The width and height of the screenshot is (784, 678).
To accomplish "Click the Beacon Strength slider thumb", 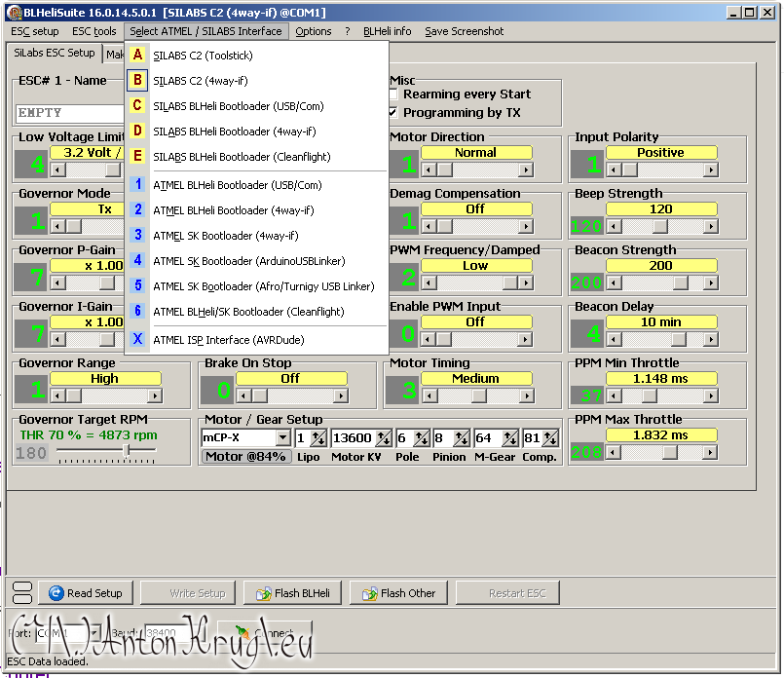I will (680, 283).
